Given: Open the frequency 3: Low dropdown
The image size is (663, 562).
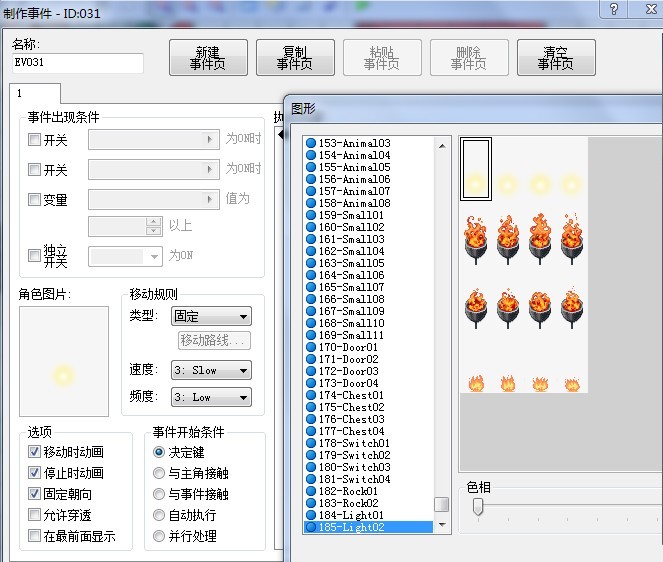Looking at the screenshot, I should click(211, 397).
